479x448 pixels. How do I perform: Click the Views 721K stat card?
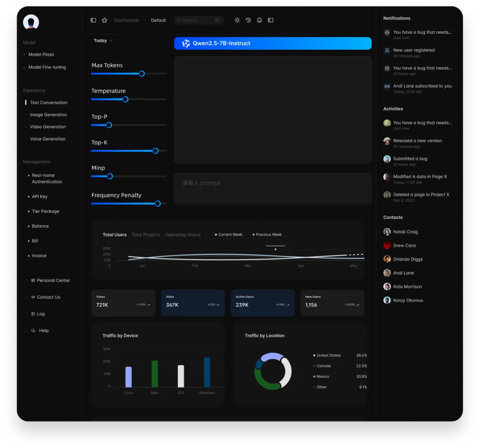123,303
